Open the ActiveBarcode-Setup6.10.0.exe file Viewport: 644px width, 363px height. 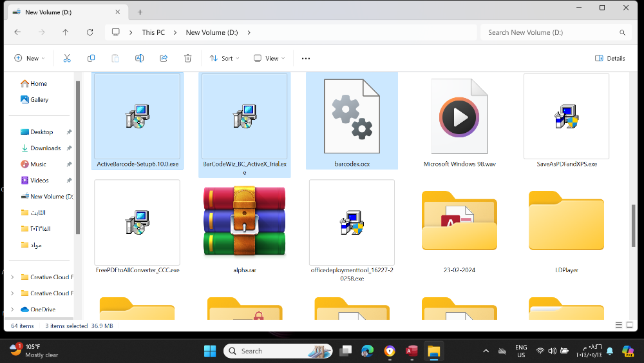point(138,121)
